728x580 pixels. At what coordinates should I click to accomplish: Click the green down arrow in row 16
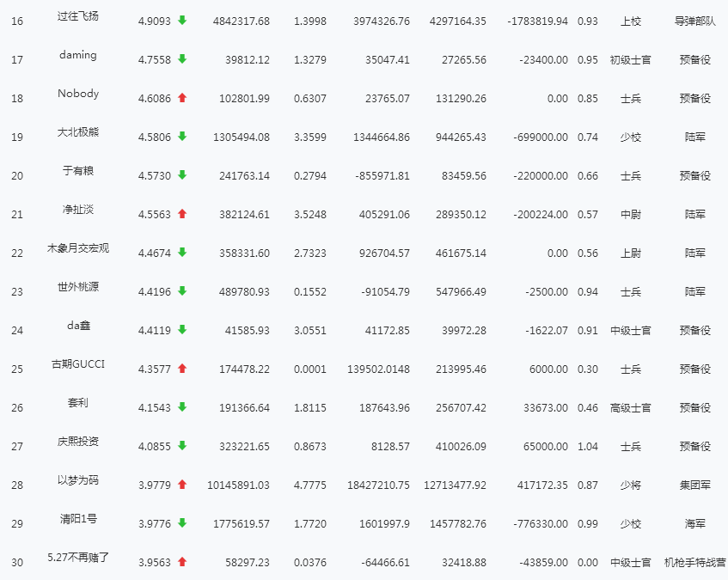(x=182, y=21)
